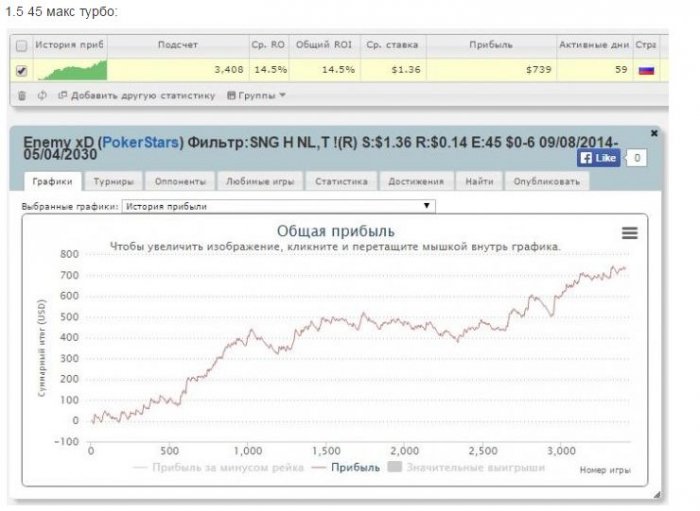Toggle Значительные выигрыши legend item
The width and height of the screenshot is (700, 511).
[x=467, y=468]
